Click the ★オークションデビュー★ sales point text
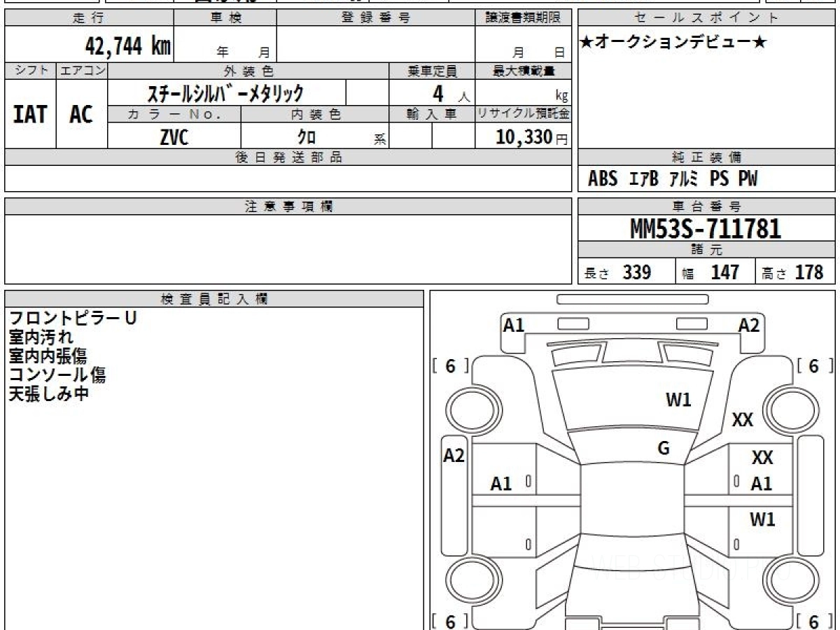 click(673, 43)
